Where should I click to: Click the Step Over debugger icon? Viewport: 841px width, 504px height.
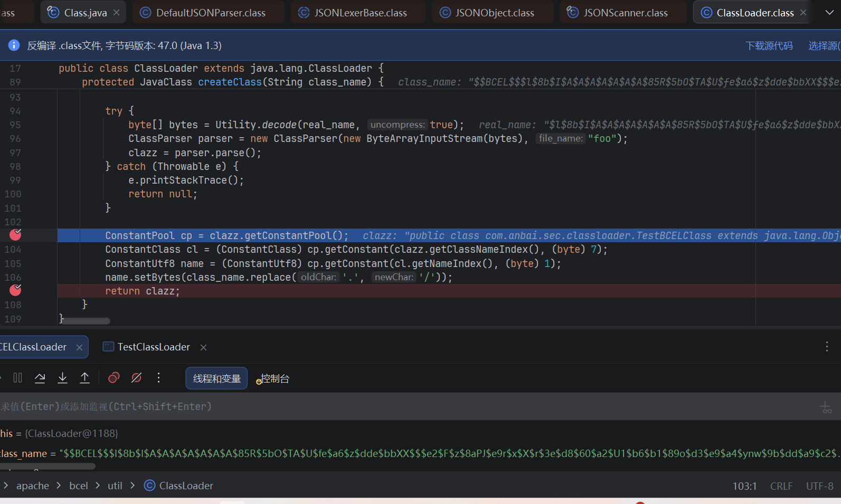[x=40, y=378]
